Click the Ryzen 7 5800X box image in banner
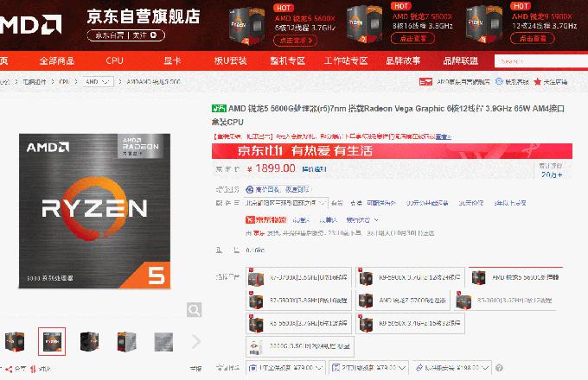The height and width of the screenshot is (380, 588). (365, 24)
